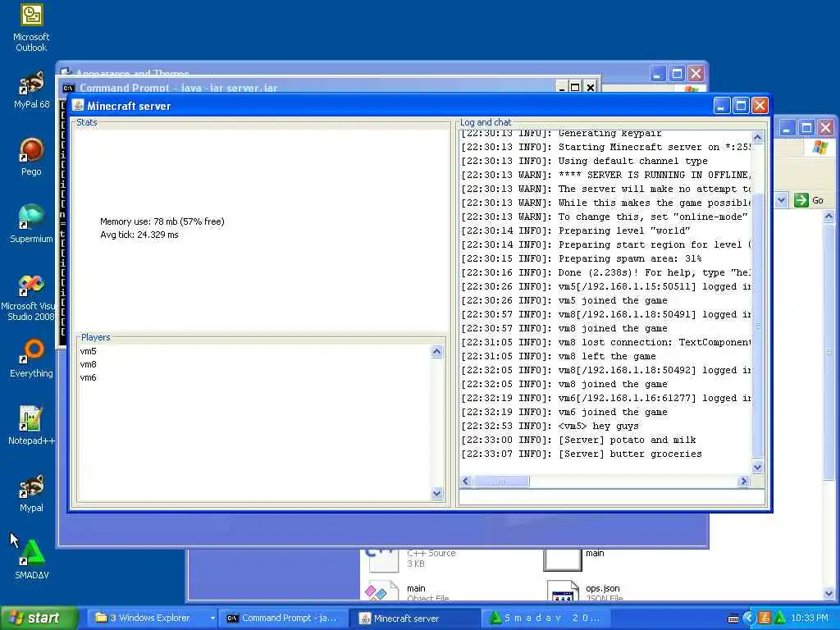Click the log scroll up arrow
Image resolution: width=840 pixels, height=630 pixels.
[757, 137]
